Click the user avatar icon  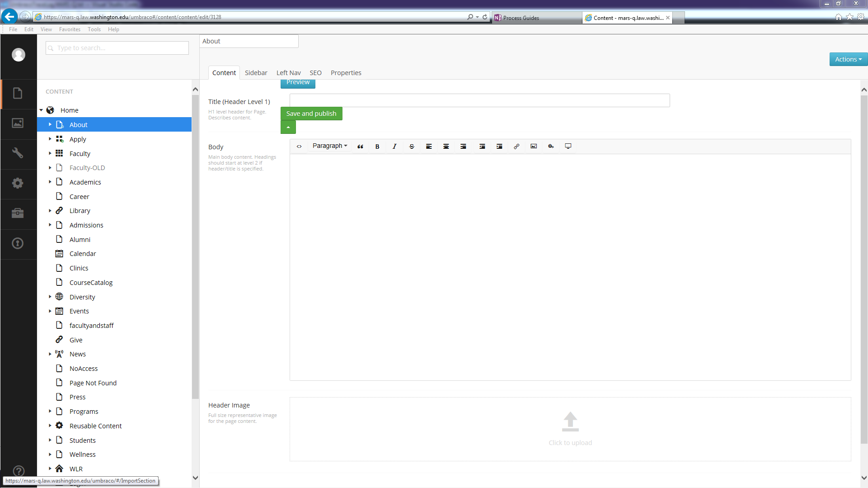tap(19, 55)
